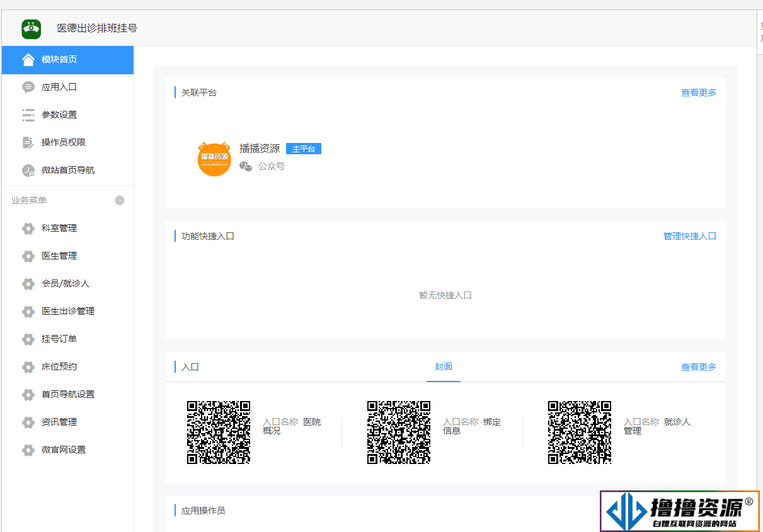The image size is (763, 532).
Task: Click the 绑定信息 entry QR code
Action: point(399,433)
